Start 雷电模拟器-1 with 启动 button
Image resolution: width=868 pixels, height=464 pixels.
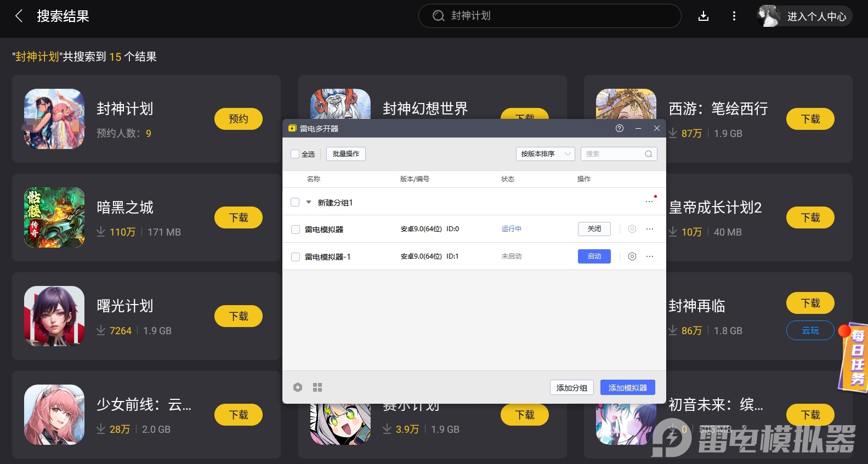coord(594,256)
